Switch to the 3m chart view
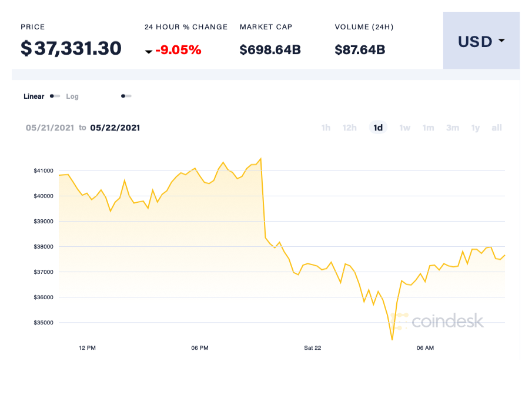 click(452, 128)
